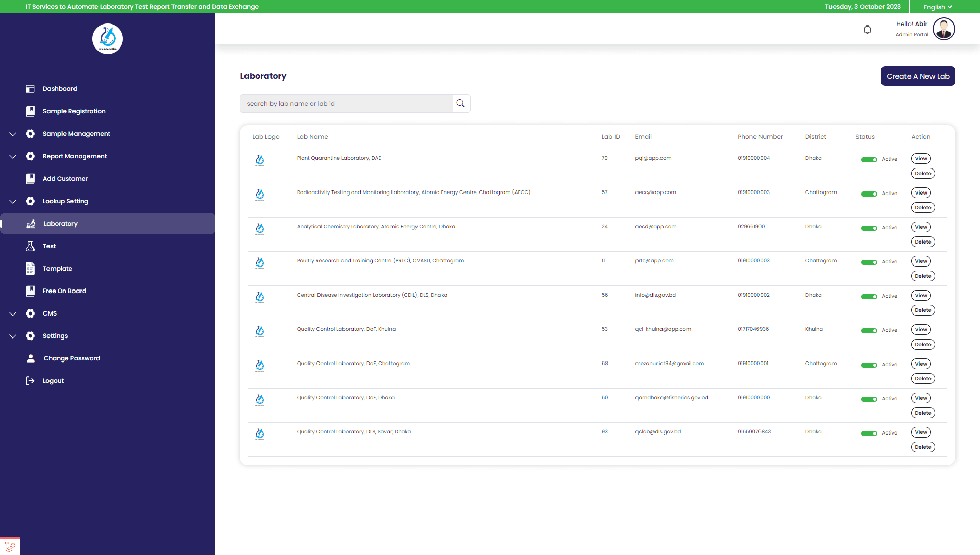
Task: Click the Sample Registration book icon
Action: (30, 111)
